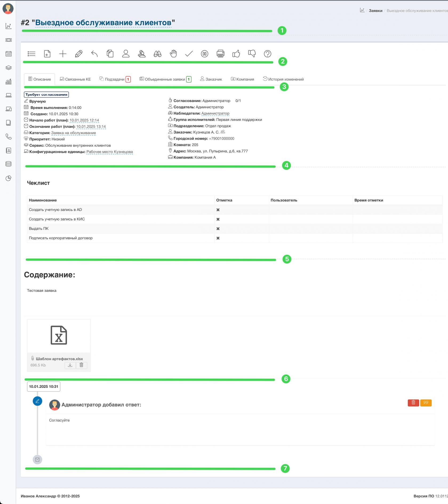448x504 pixels.
Task: Open the Рабочее место Кузнецова link
Action: coord(109,152)
